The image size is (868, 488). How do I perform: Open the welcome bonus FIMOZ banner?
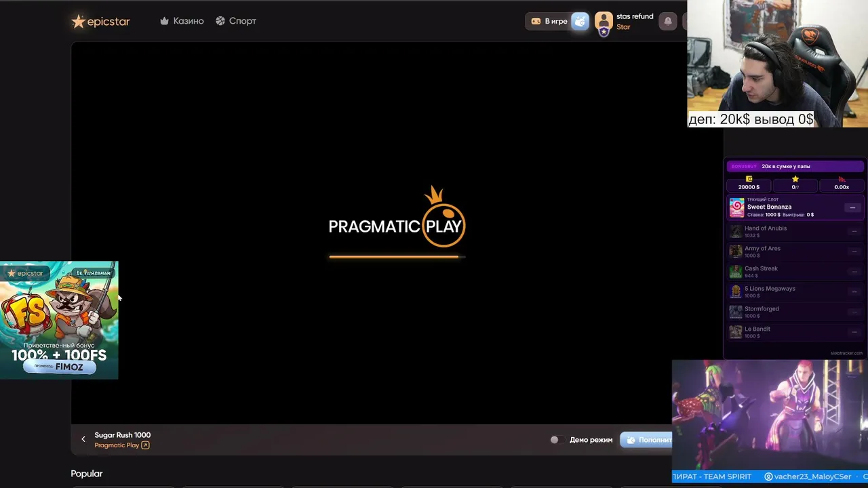[x=59, y=320]
